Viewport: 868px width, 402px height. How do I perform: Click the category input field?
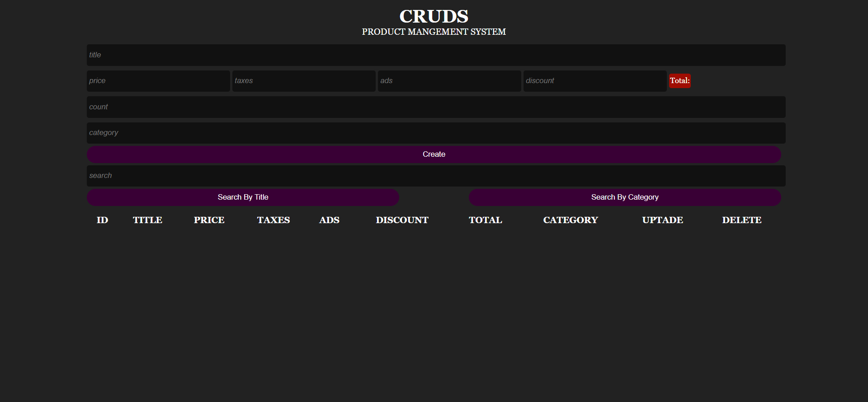pyautogui.click(x=436, y=133)
